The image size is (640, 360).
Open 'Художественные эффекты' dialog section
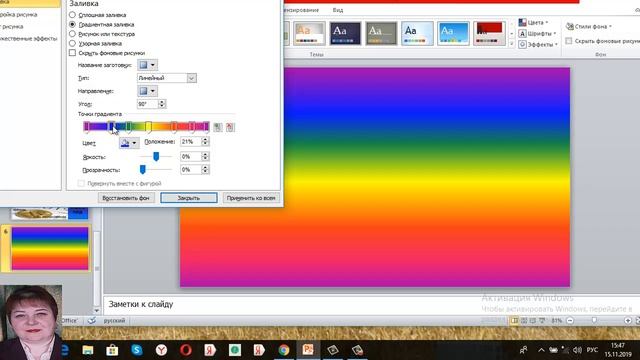point(29,39)
